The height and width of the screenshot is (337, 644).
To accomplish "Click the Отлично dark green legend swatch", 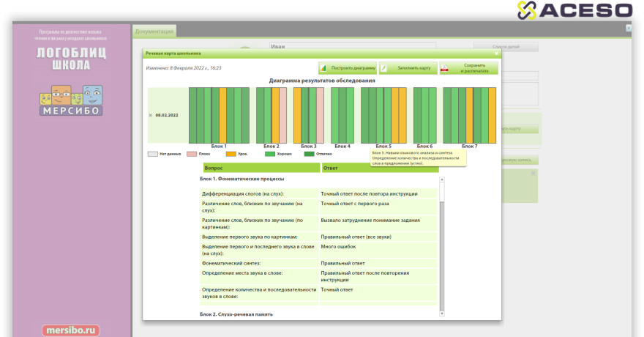I will tap(309, 154).
